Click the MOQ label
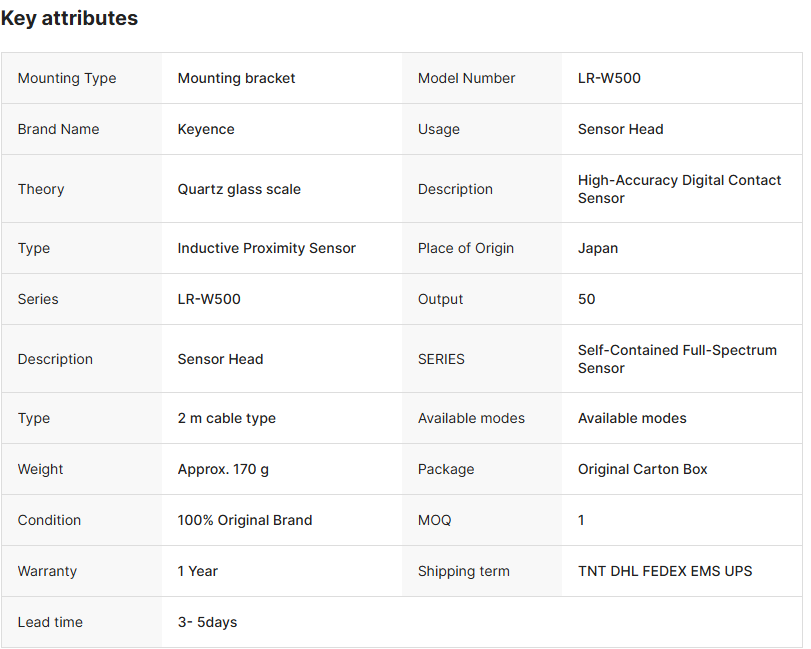The image size is (811, 649). (434, 520)
